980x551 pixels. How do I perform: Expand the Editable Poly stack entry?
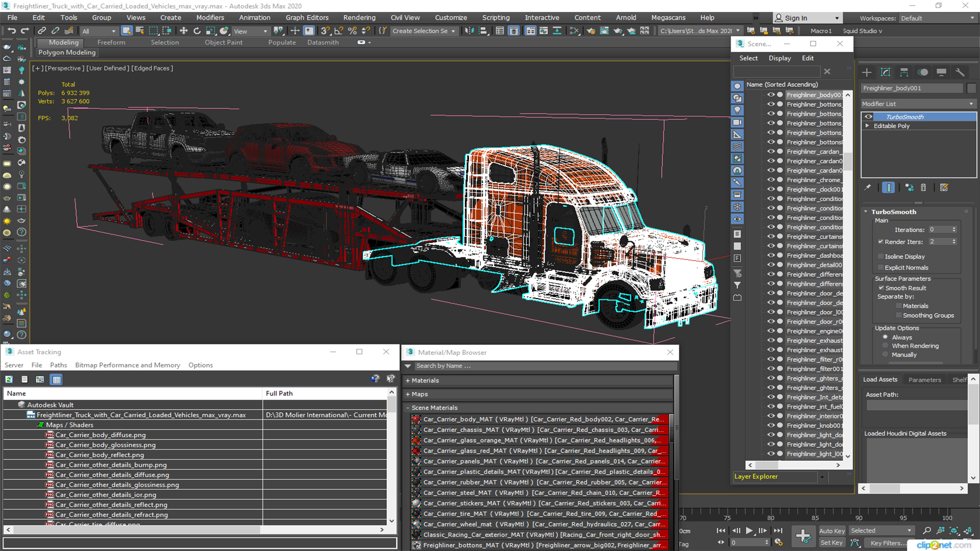click(x=867, y=126)
